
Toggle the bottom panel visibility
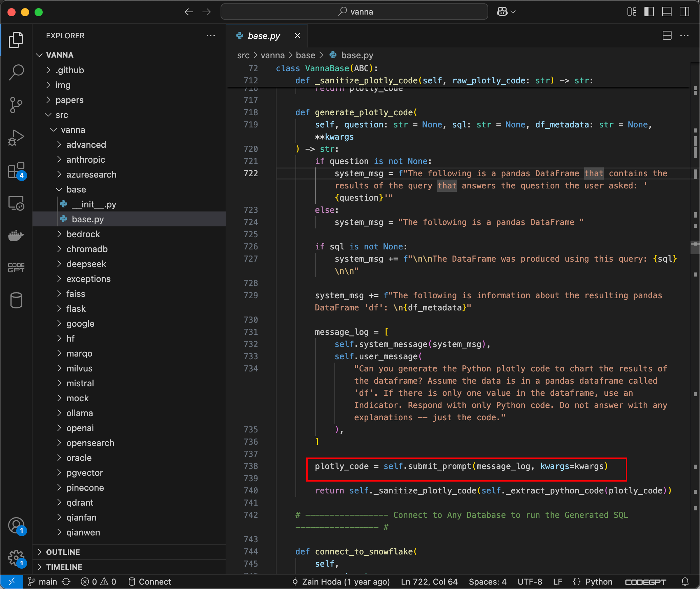pyautogui.click(x=666, y=12)
